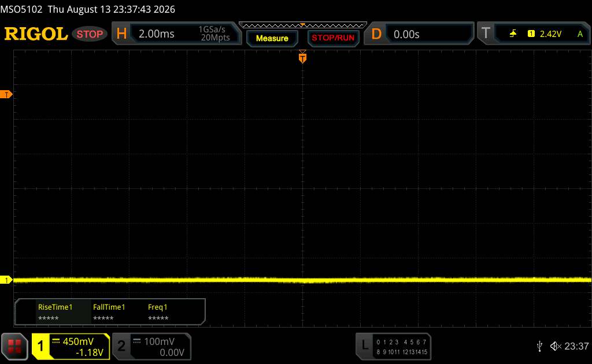Click the trigger level marker on left edge
592x364 pixels.
6,94
